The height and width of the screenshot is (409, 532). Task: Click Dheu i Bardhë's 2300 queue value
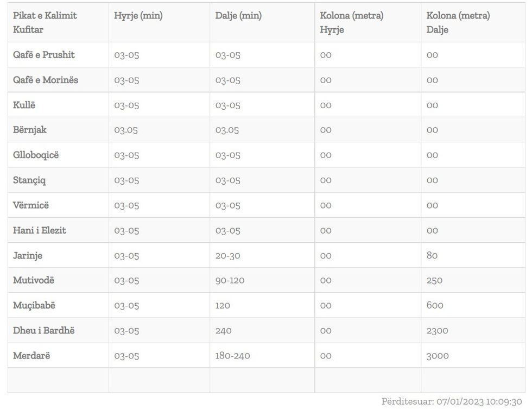tap(437, 330)
